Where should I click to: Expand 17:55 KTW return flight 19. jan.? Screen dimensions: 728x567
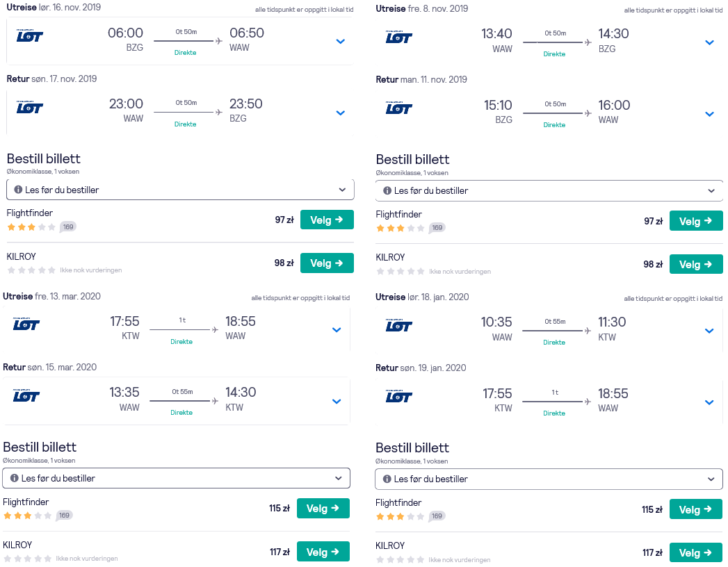pyautogui.click(x=709, y=402)
